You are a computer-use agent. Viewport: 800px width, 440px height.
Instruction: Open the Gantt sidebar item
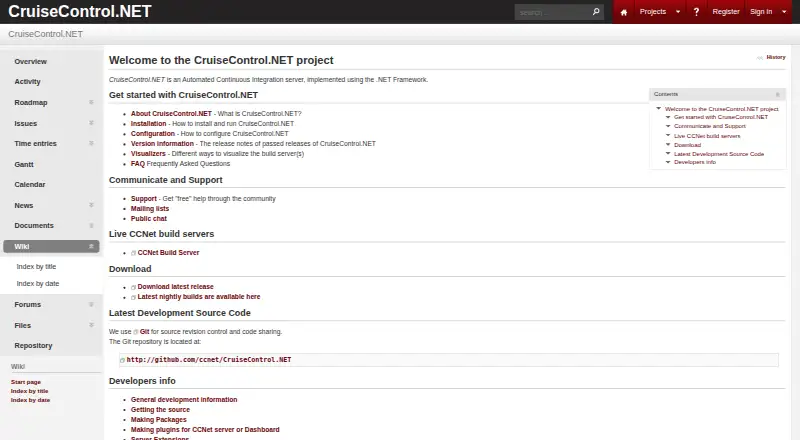(24, 164)
